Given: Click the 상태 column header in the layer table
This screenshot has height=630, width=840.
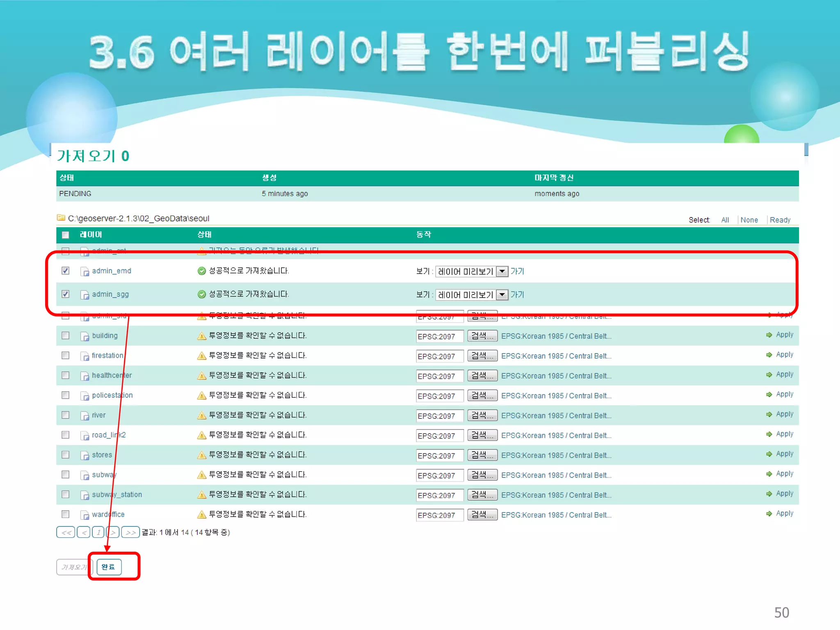Looking at the screenshot, I should coord(204,235).
